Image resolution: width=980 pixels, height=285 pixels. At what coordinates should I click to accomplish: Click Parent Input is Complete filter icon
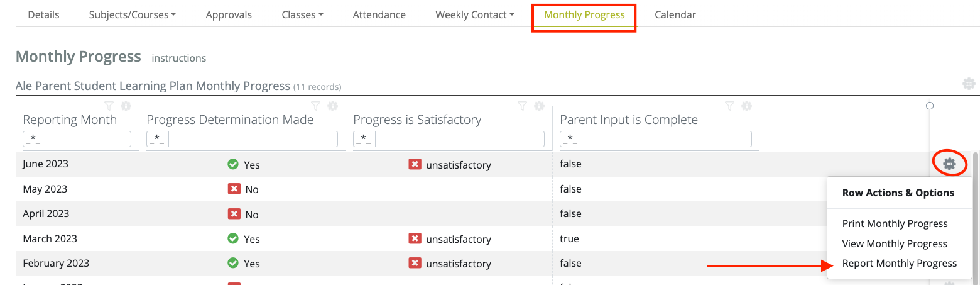(x=729, y=106)
